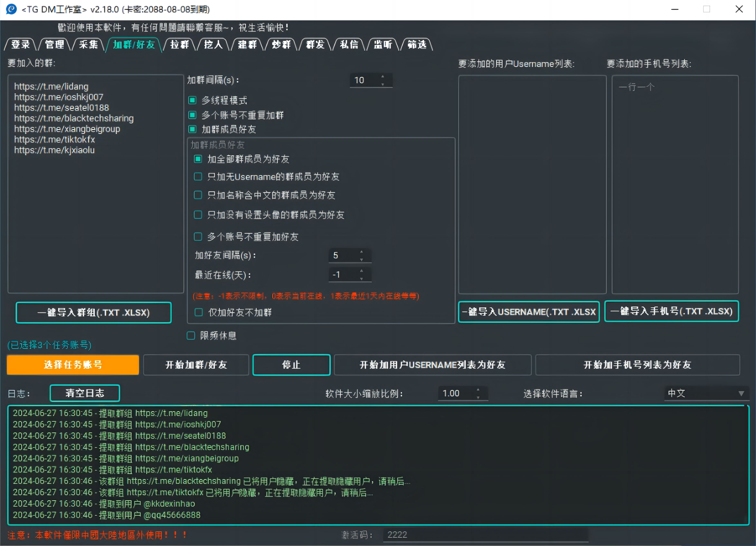756x546 pixels.
Task: Select https://t.me/seatel0188 in group list
Action: (x=62, y=108)
